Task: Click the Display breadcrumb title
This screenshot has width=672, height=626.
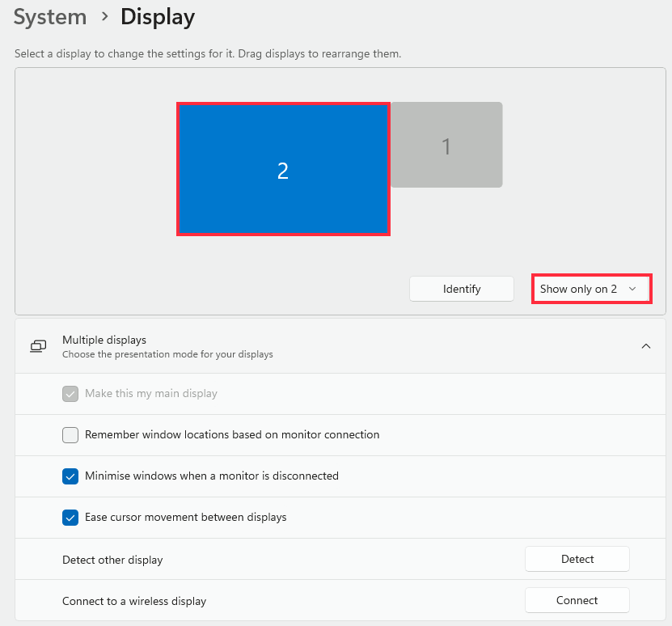Action: point(158,18)
